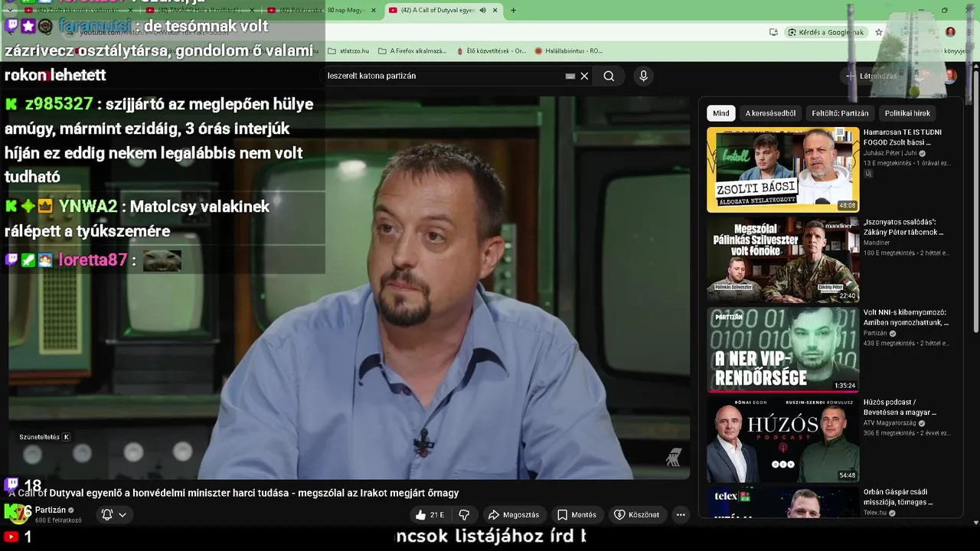This screenshot has width=980, height=551.
Task: Open a new browser tab with plus
Action: (513, 10)
